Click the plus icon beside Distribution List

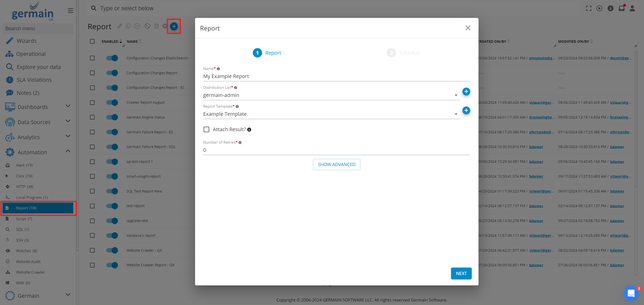pyautogui.click(x=466, y=92)
